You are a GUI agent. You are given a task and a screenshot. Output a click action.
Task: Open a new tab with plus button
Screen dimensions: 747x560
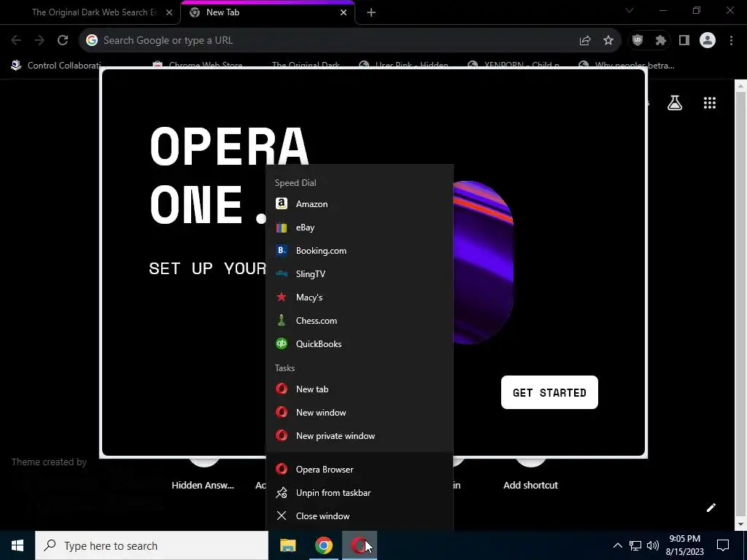(371, 12)
